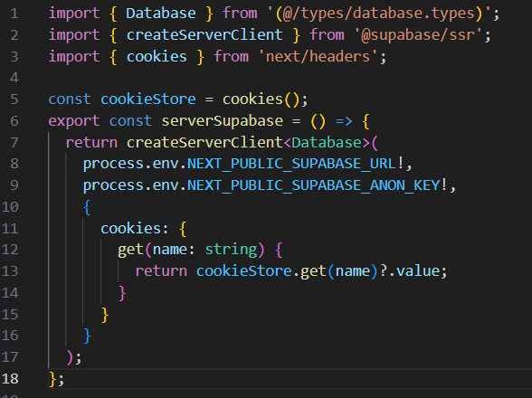
Task: Click line number 10 in the gutter
Action: tap(10, 207)
